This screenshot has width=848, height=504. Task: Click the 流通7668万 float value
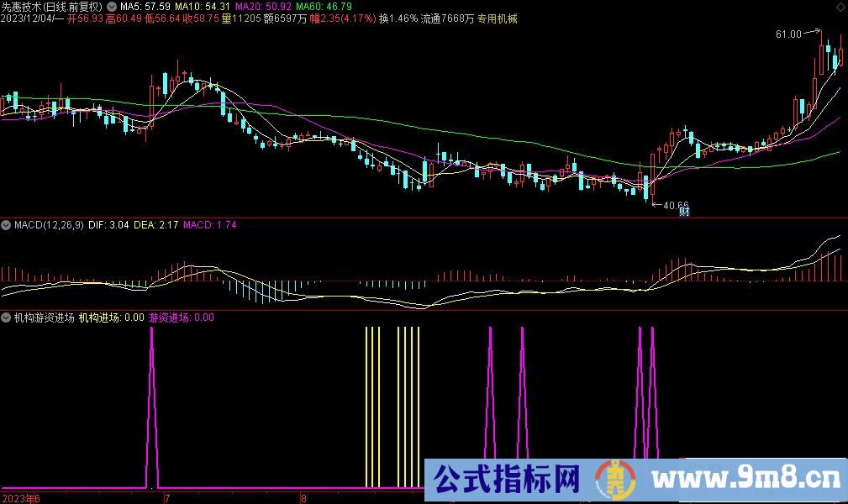click(447, 19)
